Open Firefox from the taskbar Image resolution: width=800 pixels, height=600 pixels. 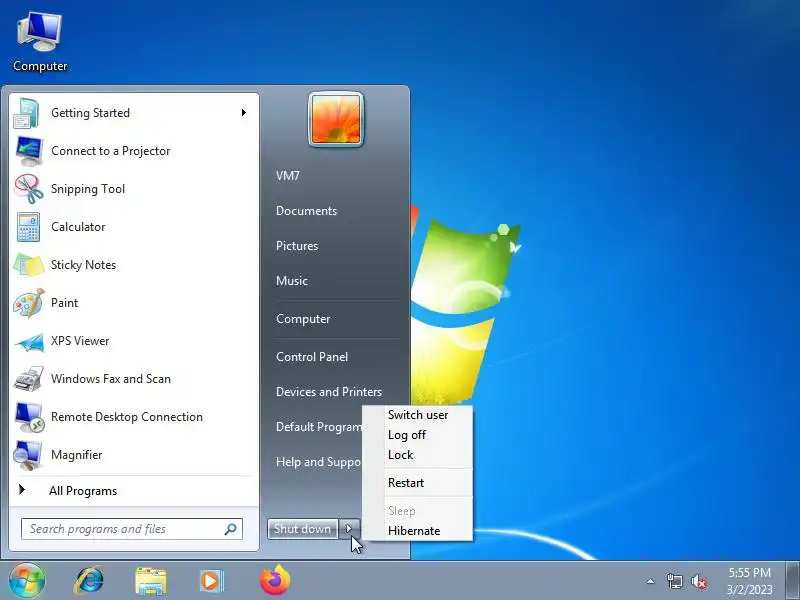275,580
